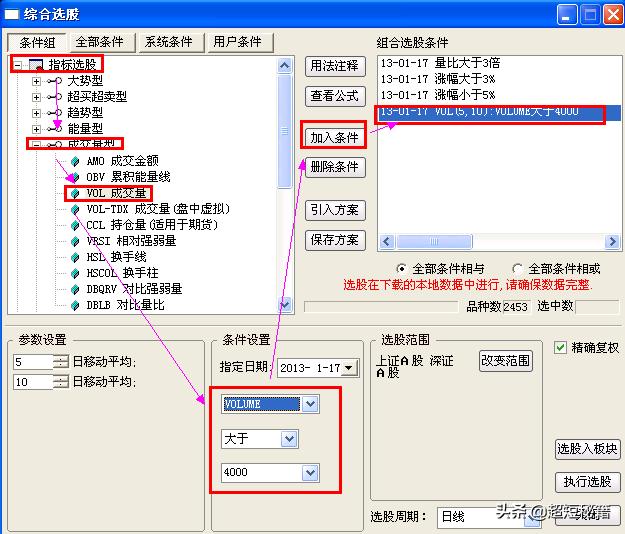This screenshot has width=625, height=534.
Task: Click the condition list scroll left arrow
Action: 386,241
